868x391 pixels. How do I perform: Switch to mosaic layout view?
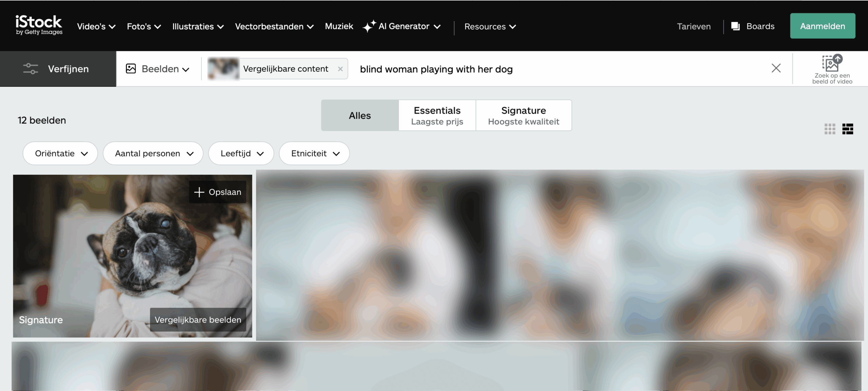(x=847, y=129)
